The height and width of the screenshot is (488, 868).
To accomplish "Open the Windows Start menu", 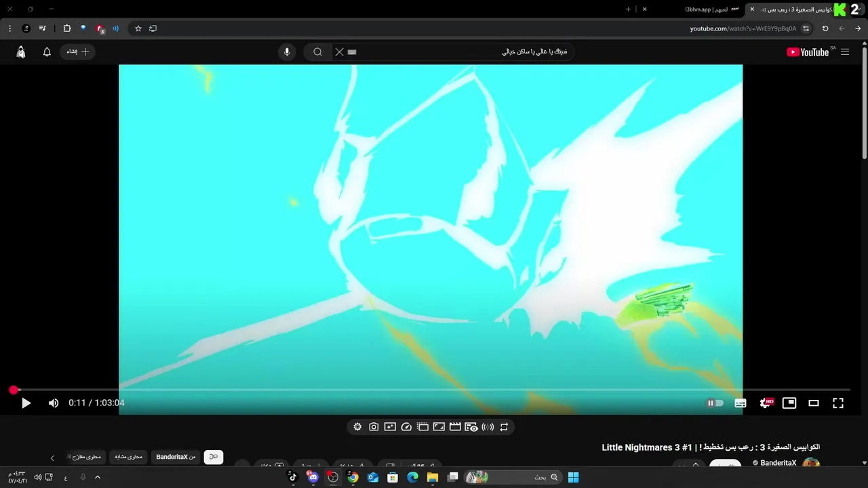I will (x=573, y=477).
